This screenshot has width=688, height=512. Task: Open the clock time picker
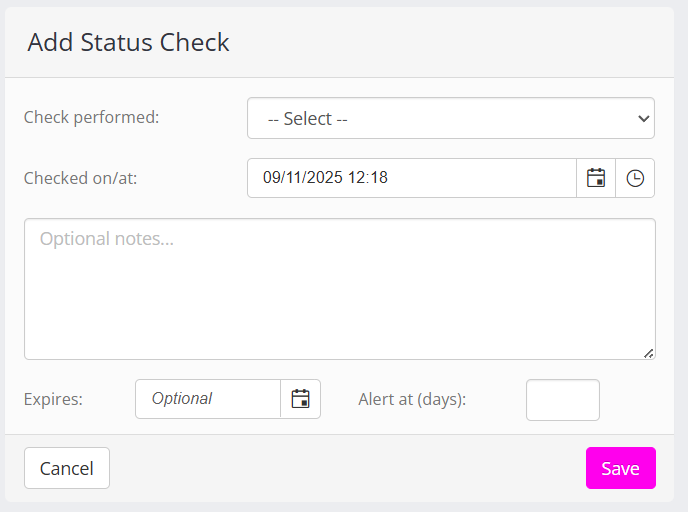(635, 178)
